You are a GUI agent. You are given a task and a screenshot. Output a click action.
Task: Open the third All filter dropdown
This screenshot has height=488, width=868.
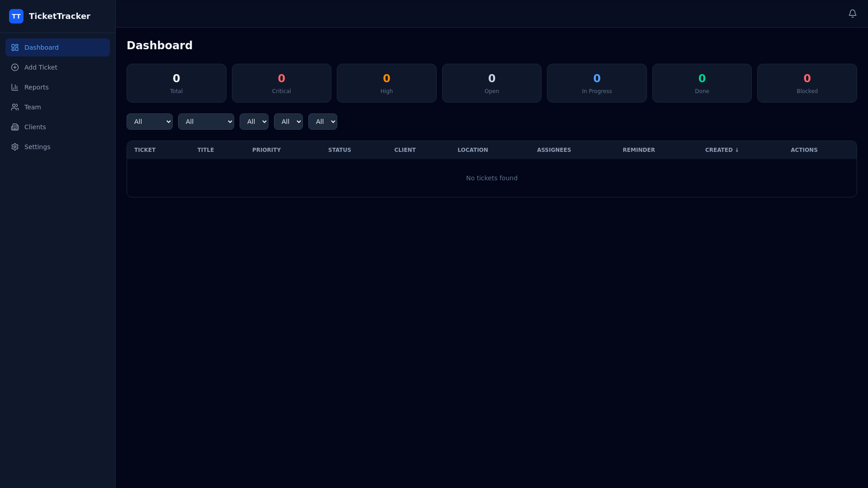tap(254, 122)
